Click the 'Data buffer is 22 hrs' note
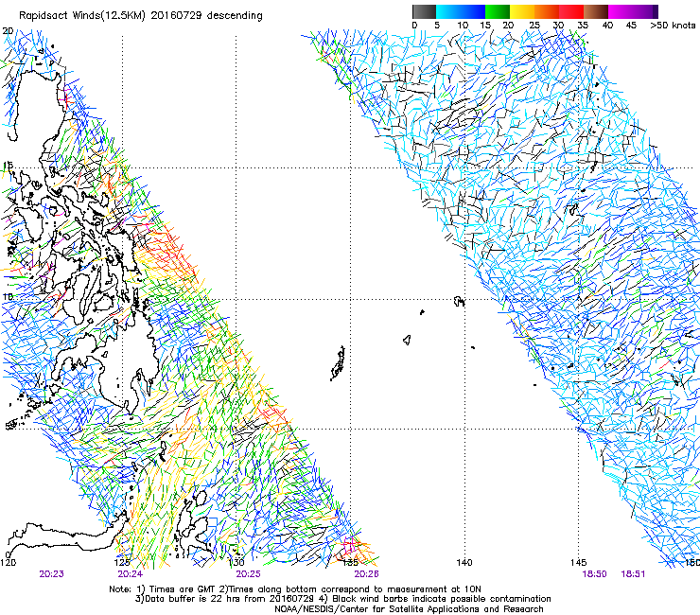 point(343,599)
